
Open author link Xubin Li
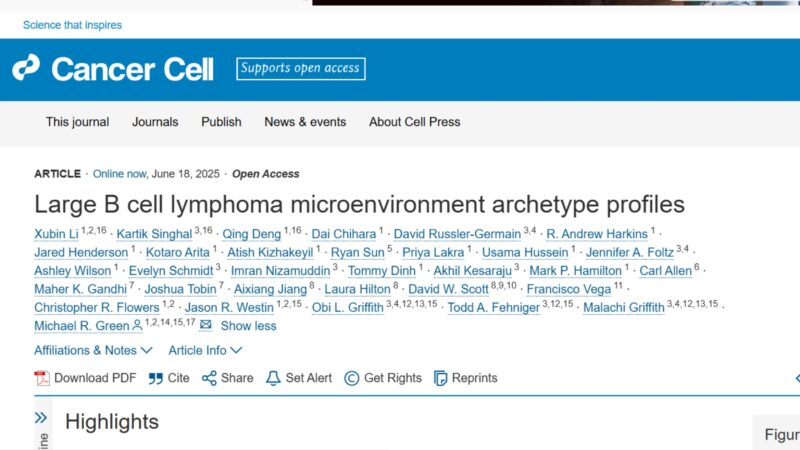click(57, 234)
